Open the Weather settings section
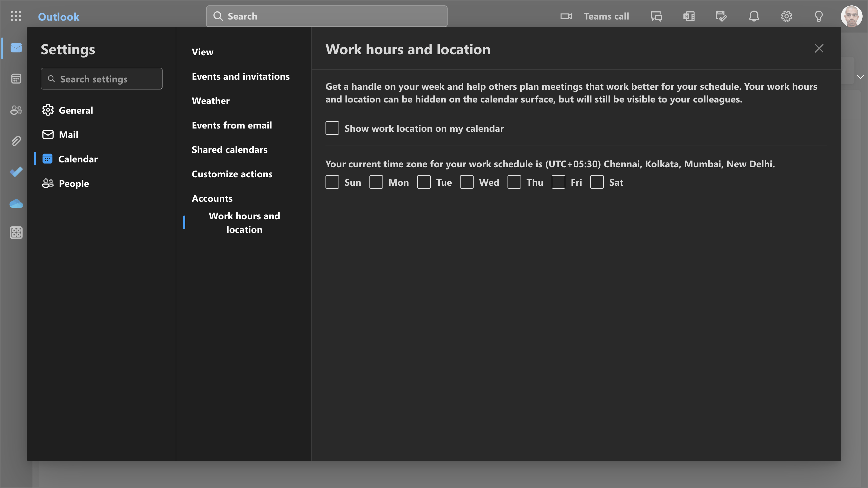This screenshot has height=488, width=868. [210, 101]
